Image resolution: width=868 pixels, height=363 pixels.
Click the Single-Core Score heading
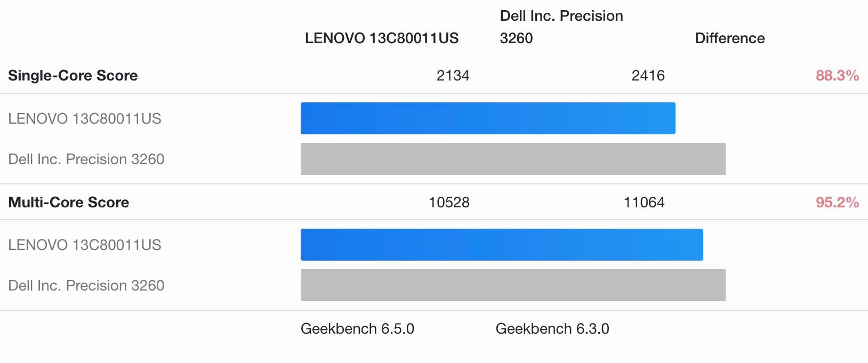point(73,76)
